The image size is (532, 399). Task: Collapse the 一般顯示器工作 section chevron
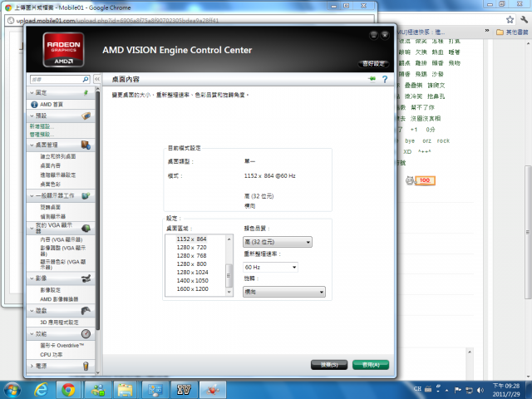pyautogui.click(x=32, y=196)
